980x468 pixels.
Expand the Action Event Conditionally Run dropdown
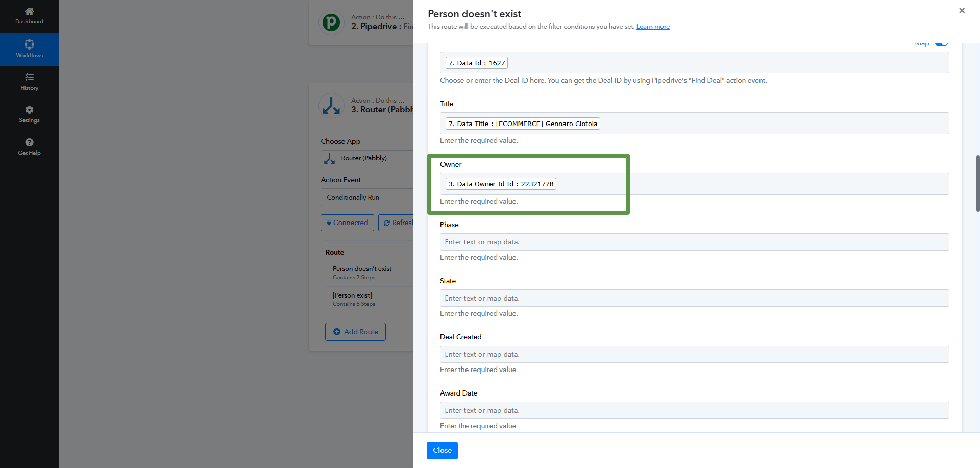coord(367,198)
